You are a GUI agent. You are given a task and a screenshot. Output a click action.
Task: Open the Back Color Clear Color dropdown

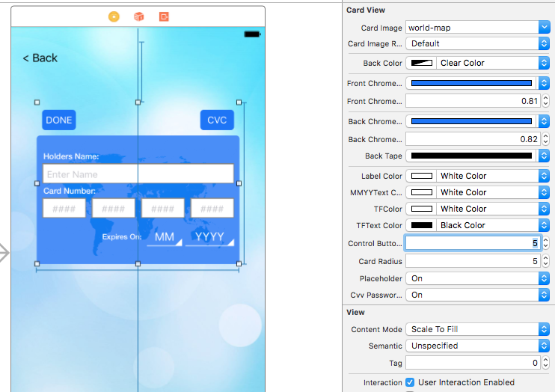[493, 63]
